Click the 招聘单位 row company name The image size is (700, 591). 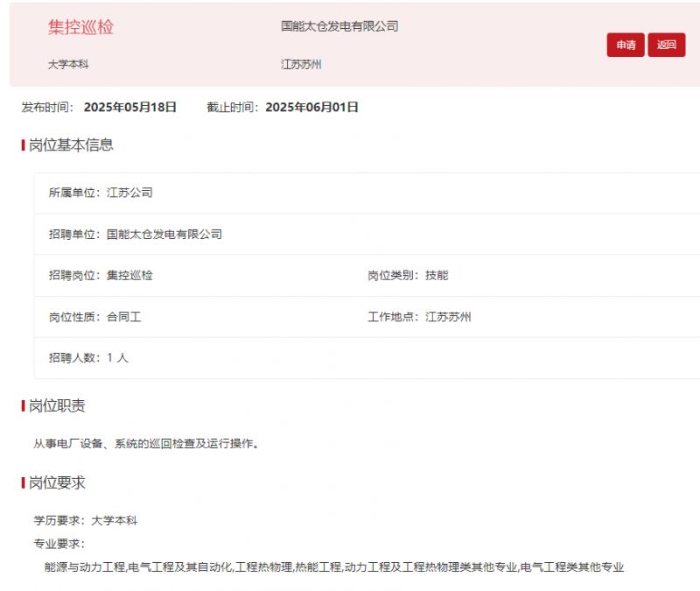point(164,234)
